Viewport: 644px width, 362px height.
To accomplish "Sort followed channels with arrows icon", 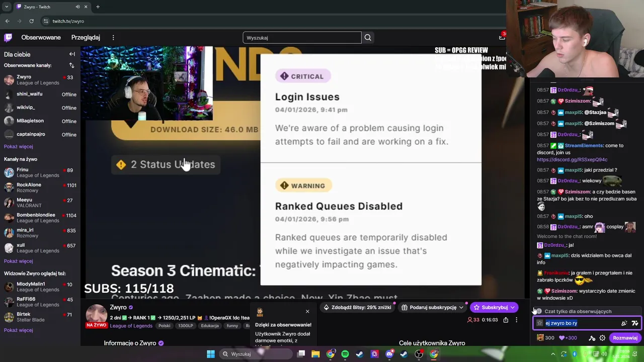I will [71, 65].
